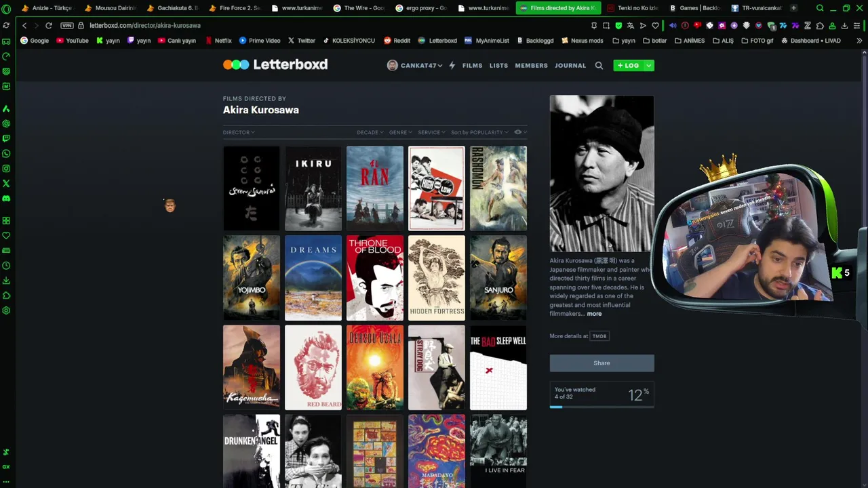This screenshot has height=488, width=868.
Task: Open the Seven Samurai poster
Action: 252,188
